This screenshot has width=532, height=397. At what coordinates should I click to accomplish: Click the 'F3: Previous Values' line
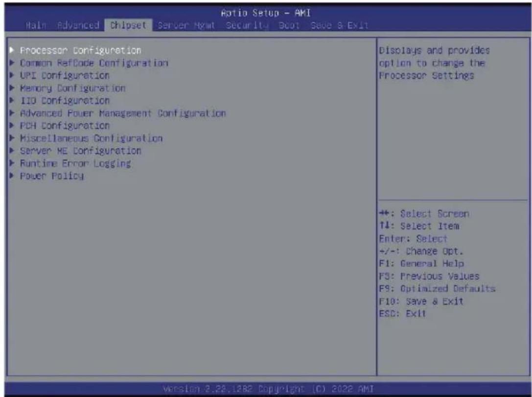(x=429, y=276)
